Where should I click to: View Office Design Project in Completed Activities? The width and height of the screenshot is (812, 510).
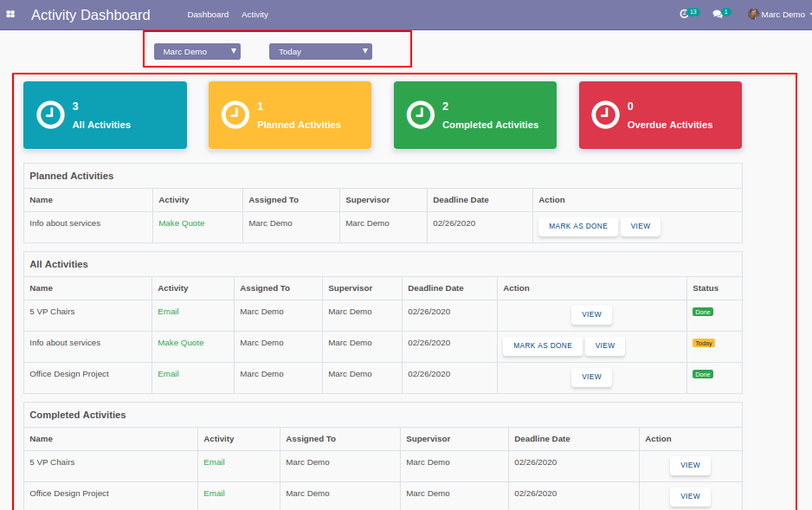coord(690,496)
